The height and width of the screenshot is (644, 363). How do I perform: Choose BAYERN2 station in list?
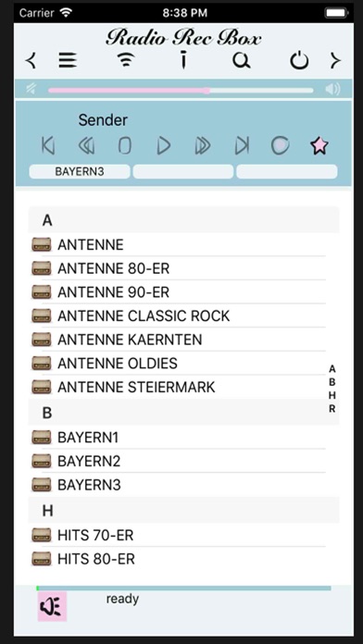coord(183,461)
